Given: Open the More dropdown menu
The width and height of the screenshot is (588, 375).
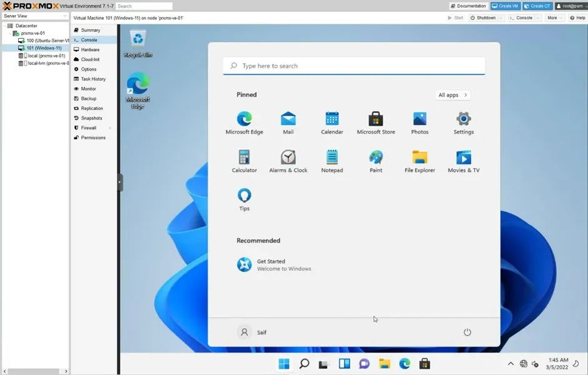Looking at the screenshot, I should coord(554,18).
